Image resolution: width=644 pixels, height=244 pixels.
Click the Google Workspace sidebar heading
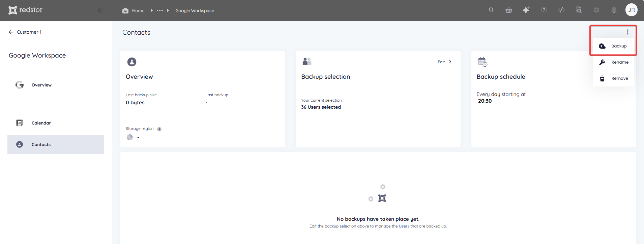(x=37, y=56)
